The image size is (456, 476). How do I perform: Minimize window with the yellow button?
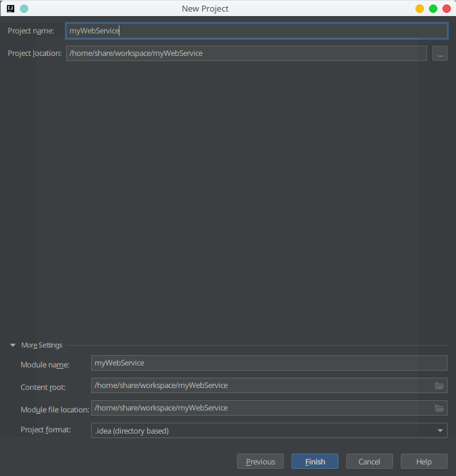pos(419,8)
